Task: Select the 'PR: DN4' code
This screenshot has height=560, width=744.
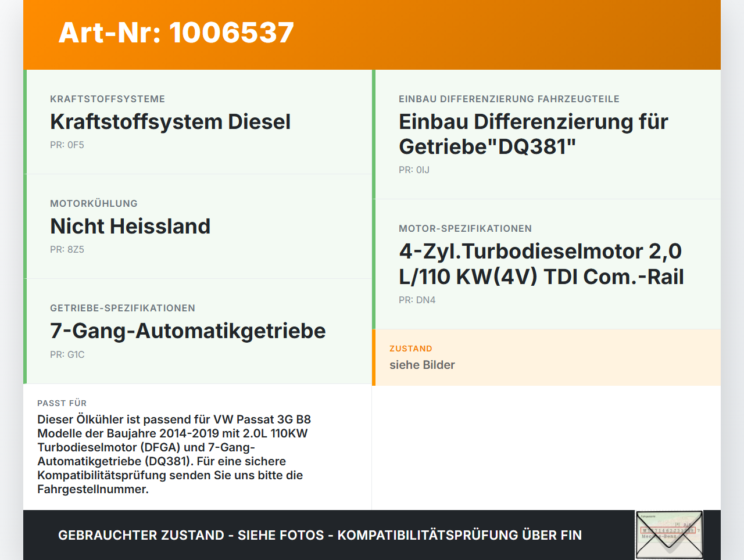Action: [x=417, y=300]
